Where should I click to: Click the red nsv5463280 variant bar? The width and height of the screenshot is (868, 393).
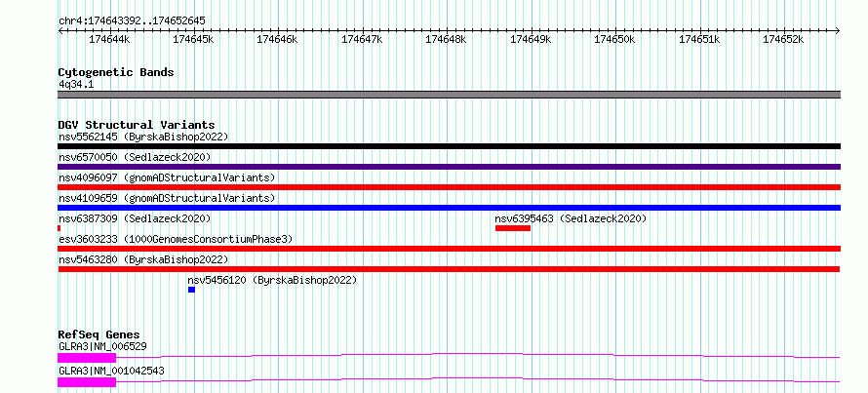click(449, 269)
